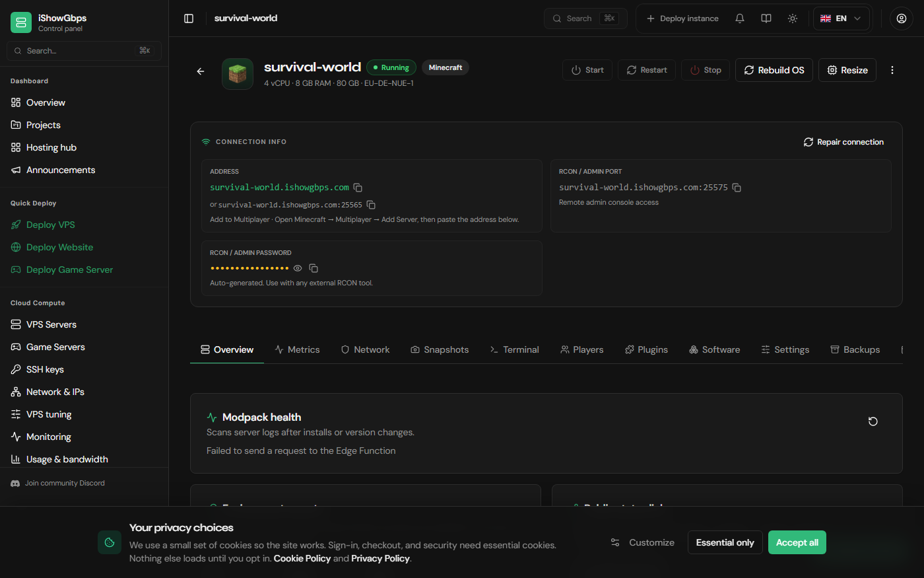Copy the RCON admin password
The width and height of the screenshot is (924, 578).
coord(313,268)
